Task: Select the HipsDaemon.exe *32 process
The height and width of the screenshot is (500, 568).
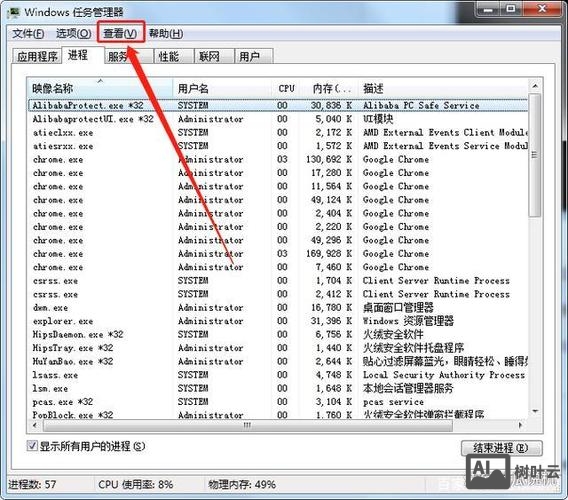Action: (x=278, y=334)
